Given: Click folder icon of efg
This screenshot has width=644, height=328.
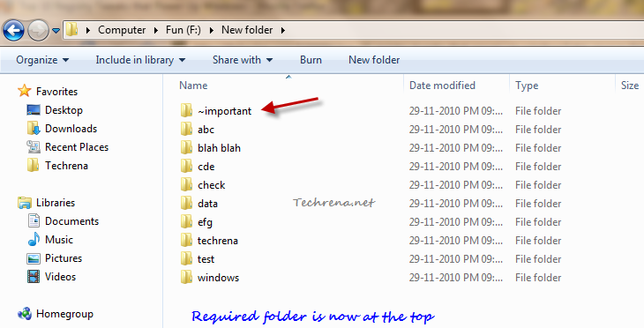Looking at the screenshot, I should pyautogui.click(x=186, y=221).
